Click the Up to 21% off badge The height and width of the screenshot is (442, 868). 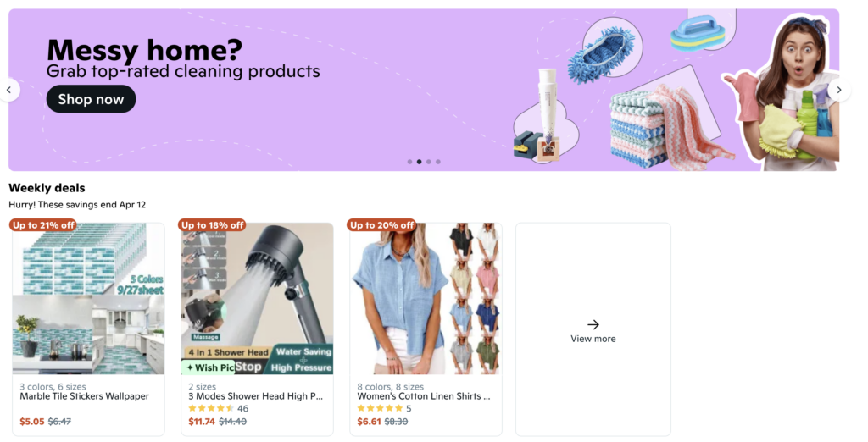[x=43, y=225]
